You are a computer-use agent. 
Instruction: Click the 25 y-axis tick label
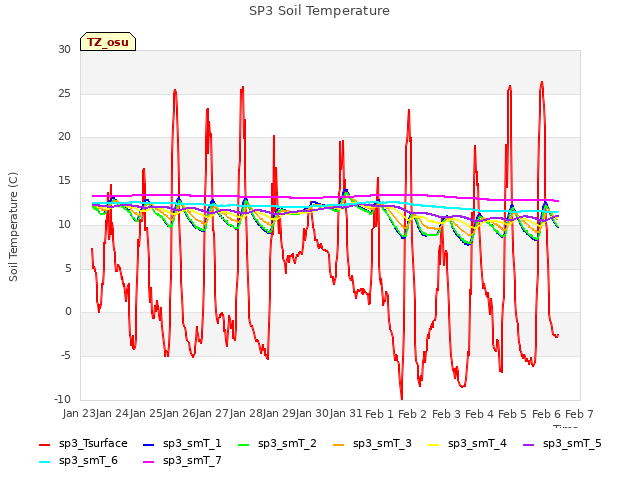click(x=64, y=93)
